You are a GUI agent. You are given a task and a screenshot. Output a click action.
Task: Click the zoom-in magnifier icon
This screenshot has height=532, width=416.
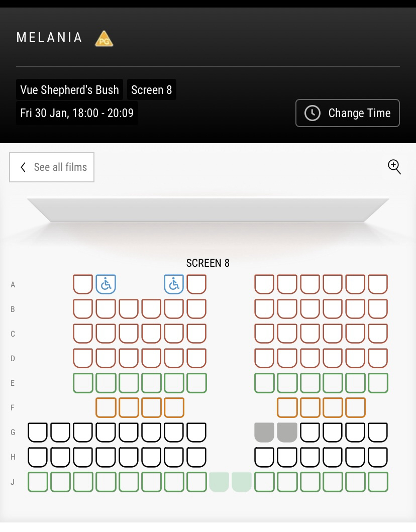tap(394, 167)
